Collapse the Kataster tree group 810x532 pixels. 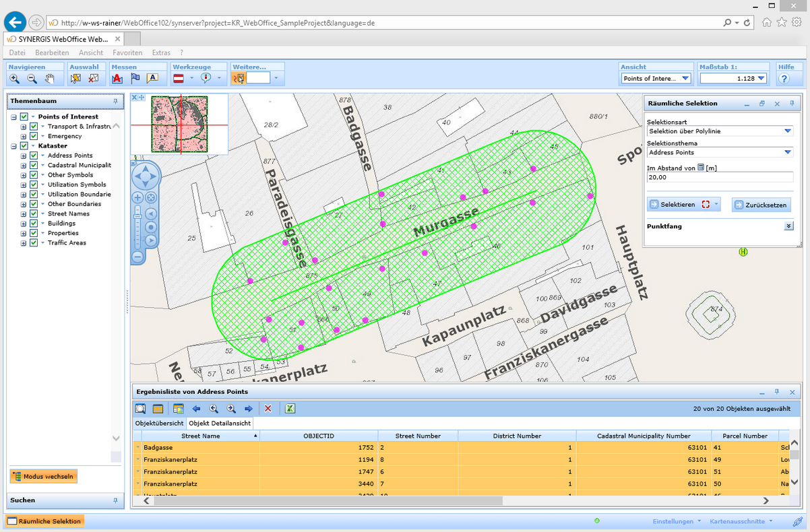tap(13, 146)
